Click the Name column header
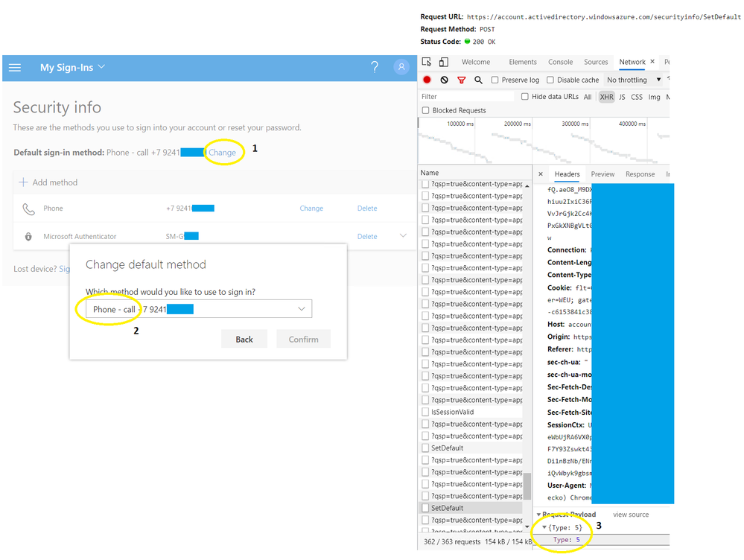This screenshot has height=560, width=744. (475, 173)
